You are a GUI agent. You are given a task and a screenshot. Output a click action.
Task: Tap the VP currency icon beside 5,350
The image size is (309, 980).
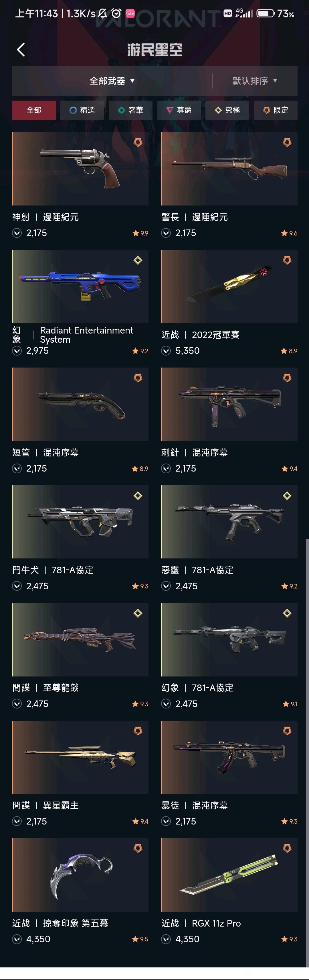pyautogui.click(x=166, y=351)
